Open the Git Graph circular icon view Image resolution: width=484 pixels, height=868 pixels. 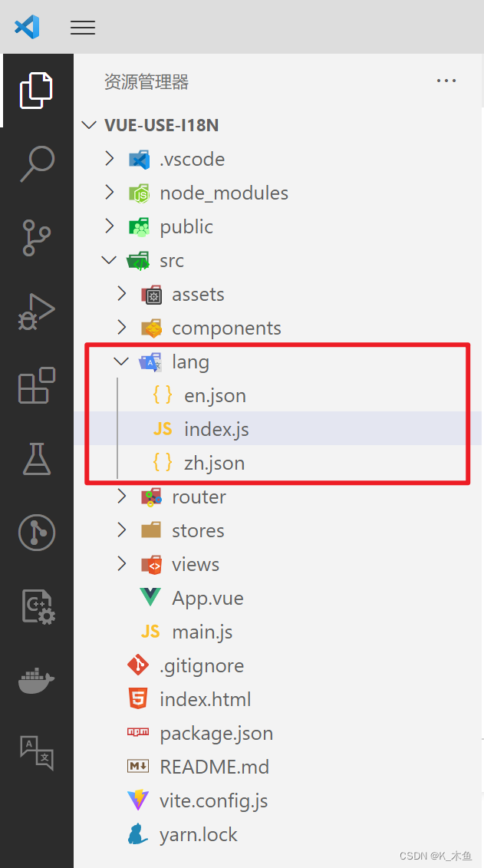point(37,533)
